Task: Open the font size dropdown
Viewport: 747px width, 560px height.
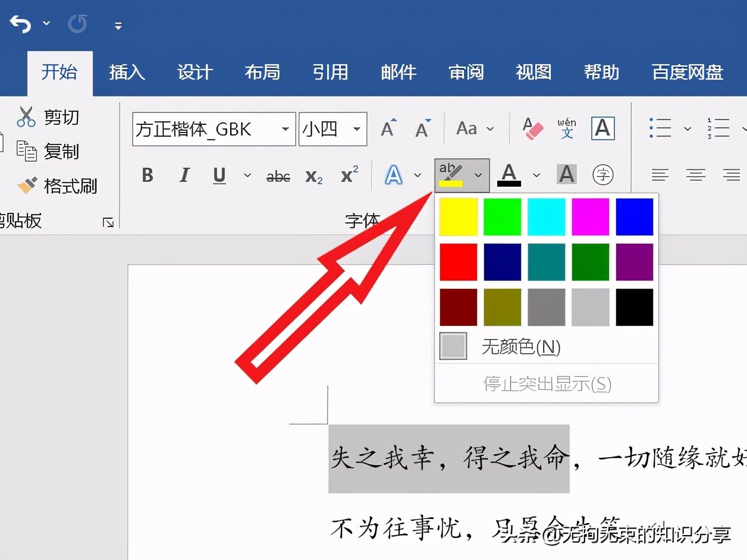Action: coord(356,128)
